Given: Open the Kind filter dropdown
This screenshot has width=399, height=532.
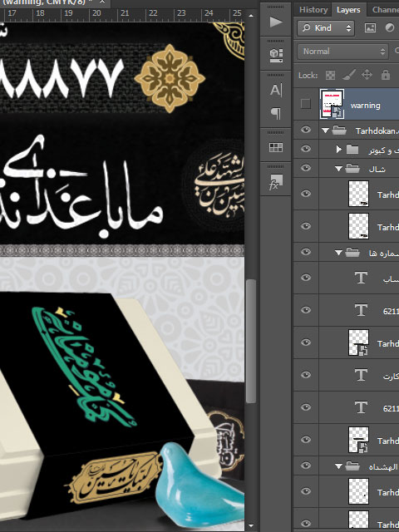Looking at the screenshot, I should pyautogui.click(x=326, y=27).
